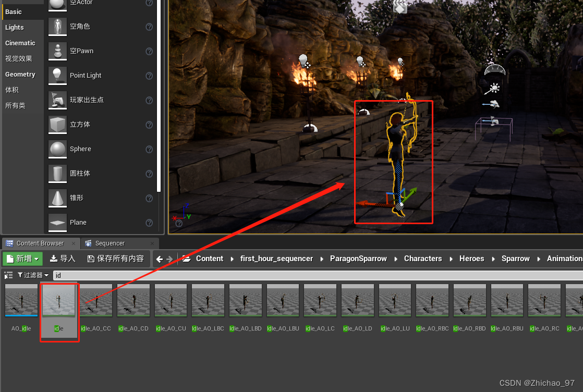Select the 空Pawn icon
This screenshot has height=392, width=583.
click(57, 51)
